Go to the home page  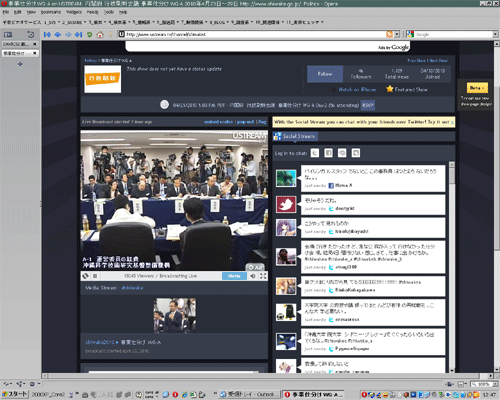100,34
